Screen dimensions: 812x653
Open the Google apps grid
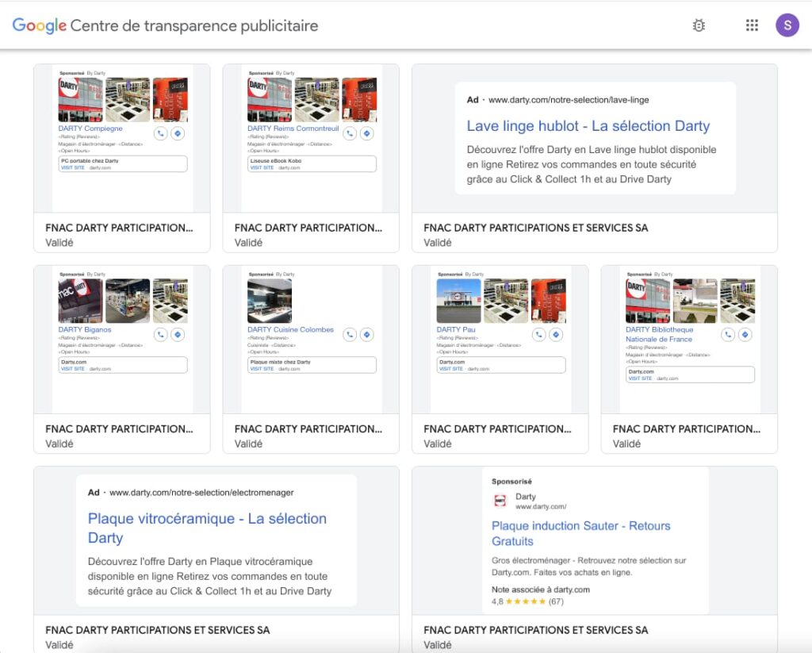(752, 25)
